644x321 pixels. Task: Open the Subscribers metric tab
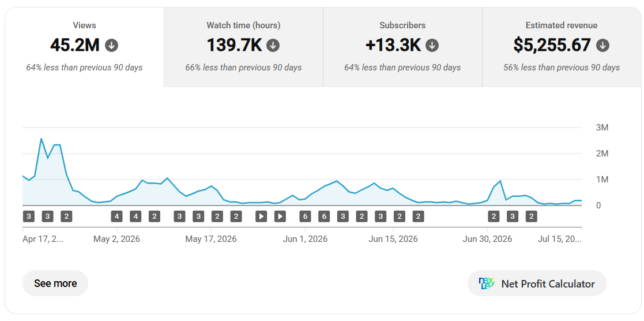tap(402, 47)
